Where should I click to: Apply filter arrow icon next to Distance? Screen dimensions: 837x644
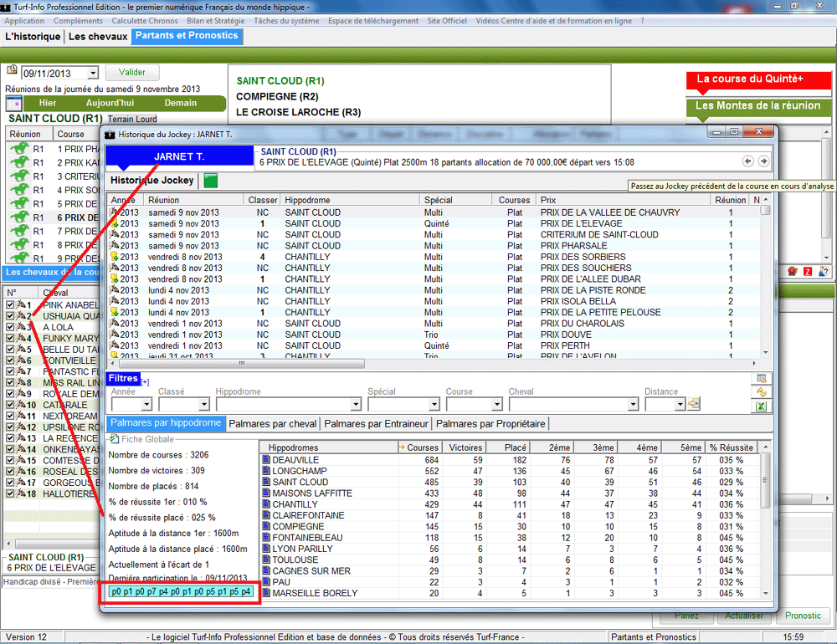pyautogui.click(x=693, y=404)
